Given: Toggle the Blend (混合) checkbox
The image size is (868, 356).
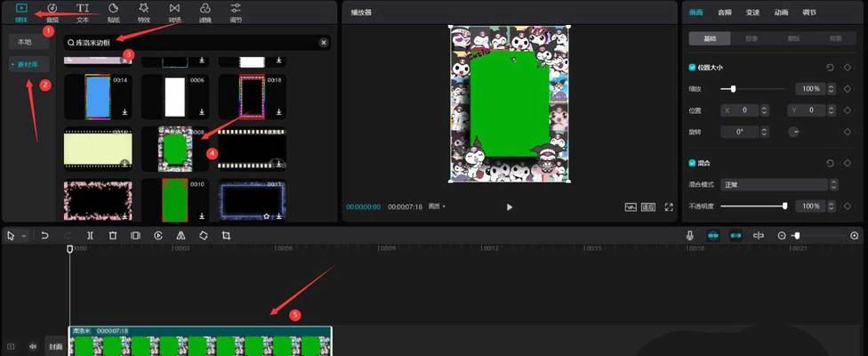Looking at the screenshot, I should click(x=692, y=163).
